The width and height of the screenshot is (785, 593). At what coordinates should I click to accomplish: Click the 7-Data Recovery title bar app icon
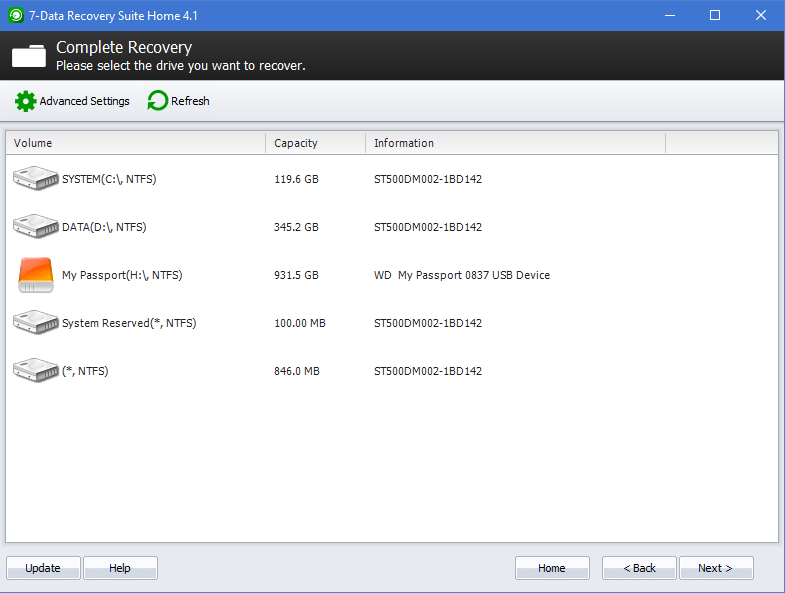click(x=16, y=16)
